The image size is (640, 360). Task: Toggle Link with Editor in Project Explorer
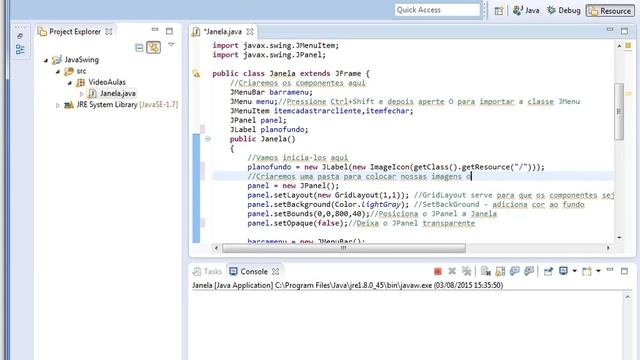[153, 48]
